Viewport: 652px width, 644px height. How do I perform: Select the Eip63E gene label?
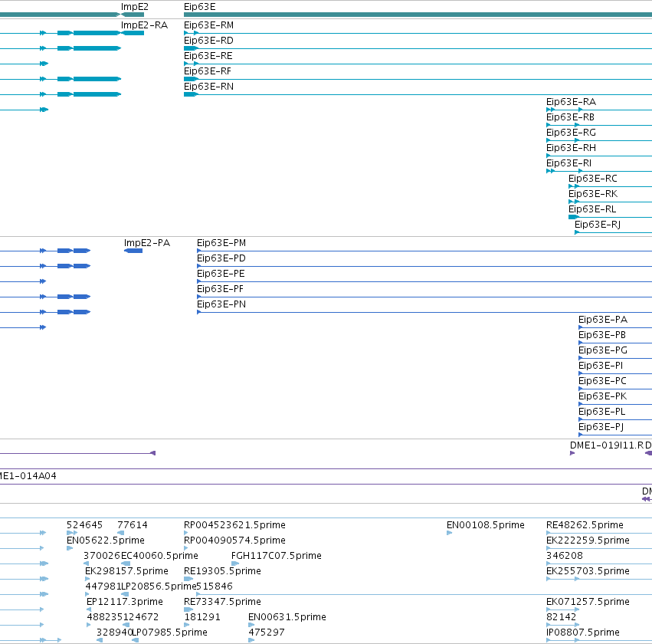pyautogui.click(x=200, y=7)
